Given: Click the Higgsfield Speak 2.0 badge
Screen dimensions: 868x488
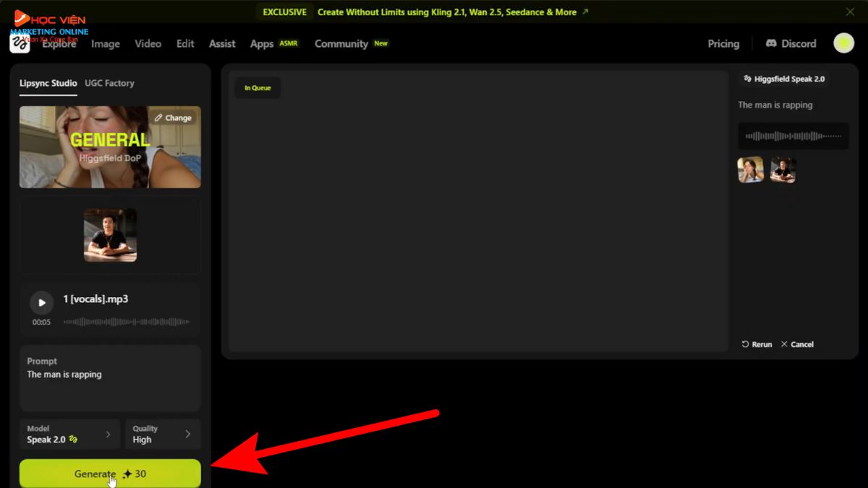Looking at the screenshot, I should point(784,80).
